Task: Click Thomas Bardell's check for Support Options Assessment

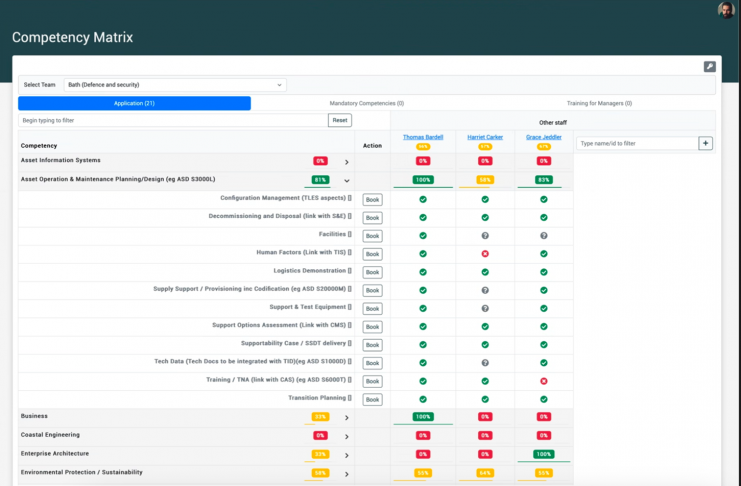Action: 423,327
